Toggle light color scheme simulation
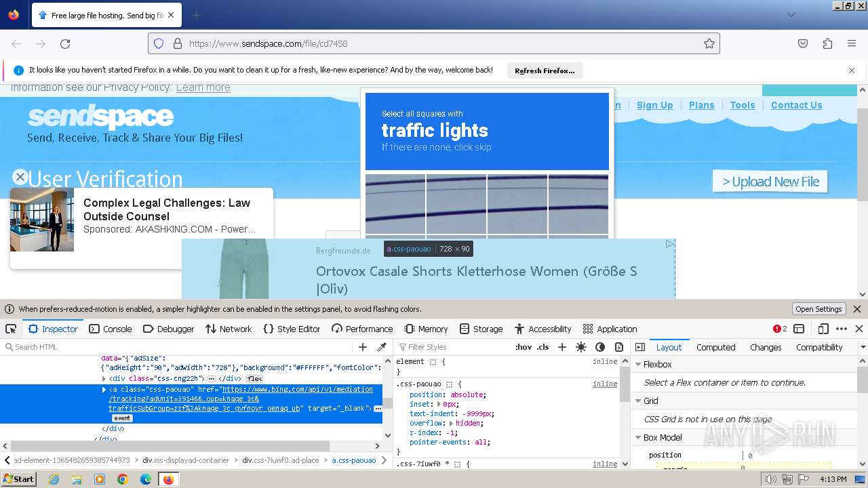This screenshot has height=488, width=868. click(581, 347)
